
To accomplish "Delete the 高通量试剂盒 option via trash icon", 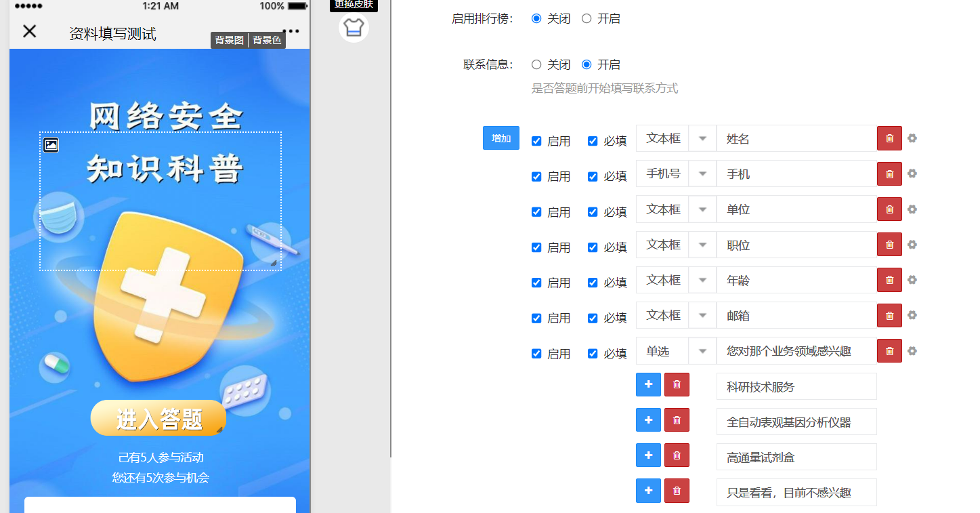I will [x=677, y=455].
